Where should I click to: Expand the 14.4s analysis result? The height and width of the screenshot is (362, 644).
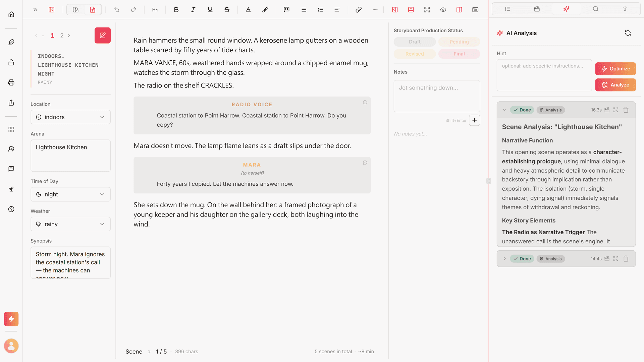(504, 259)
